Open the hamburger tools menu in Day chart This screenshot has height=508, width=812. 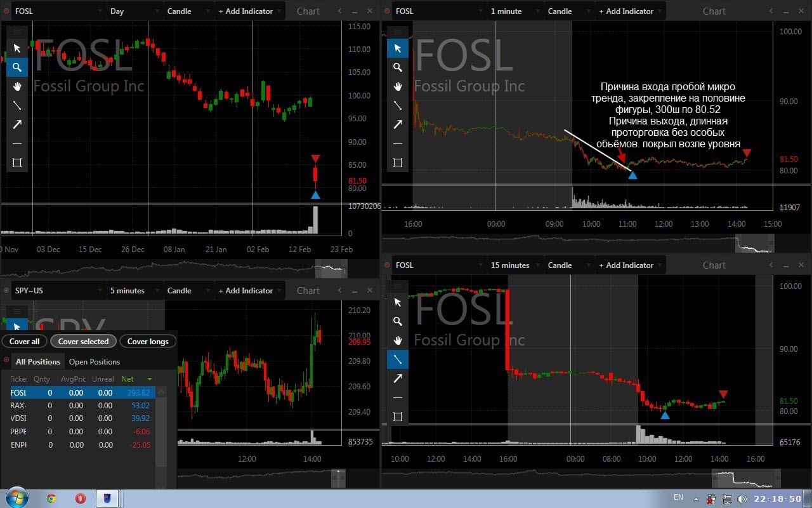pyautogui.click(x=17, y=32)
